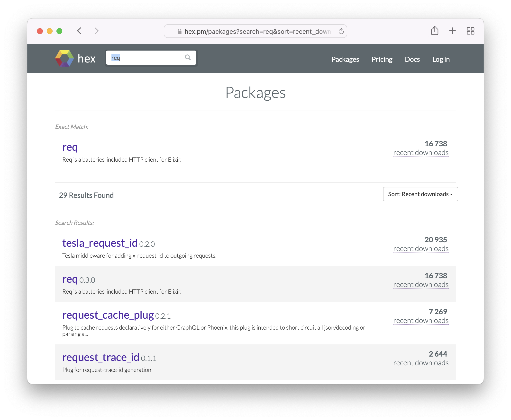Open the browser share sheet icon
The height and width of the screenshot is (420, 511).
pos(435,31)
